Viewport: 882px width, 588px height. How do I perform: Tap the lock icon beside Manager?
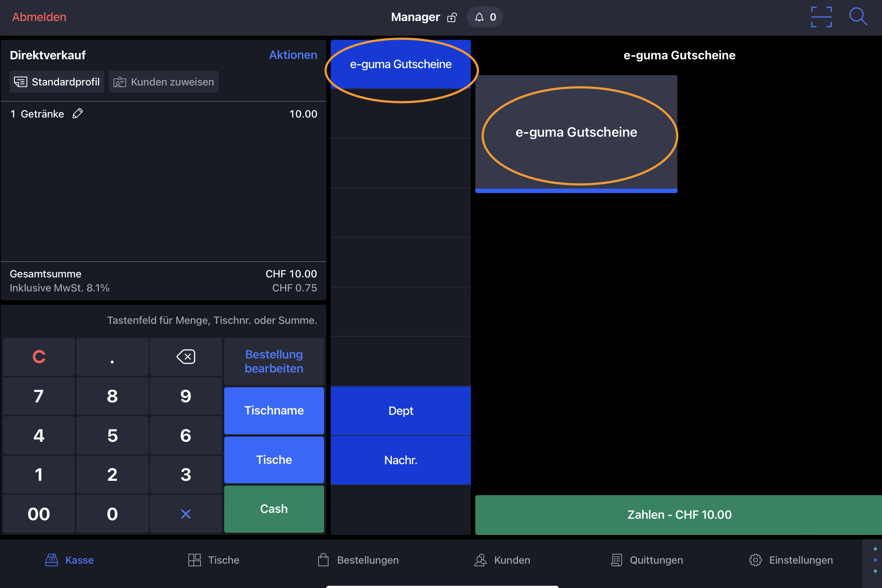tap(452, 17)
